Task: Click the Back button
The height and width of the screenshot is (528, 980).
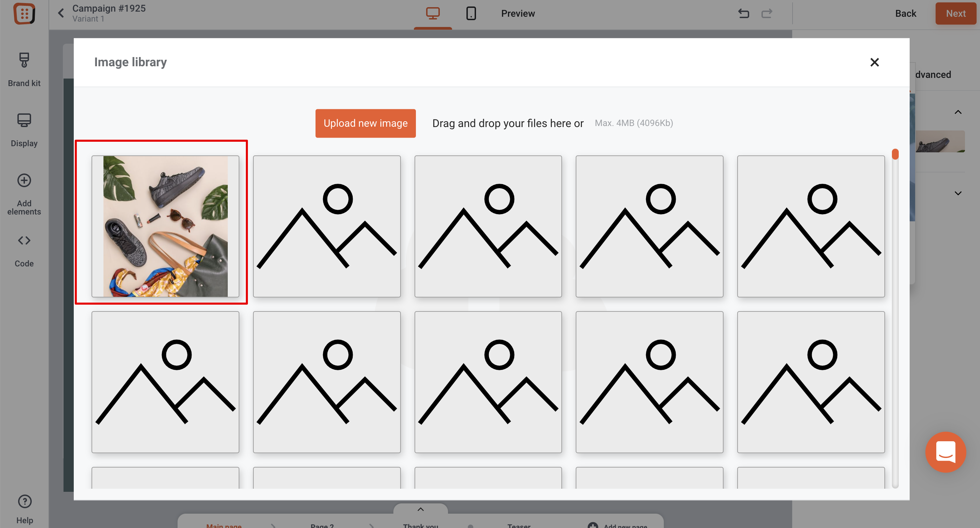Action: [x=906, y=14]
